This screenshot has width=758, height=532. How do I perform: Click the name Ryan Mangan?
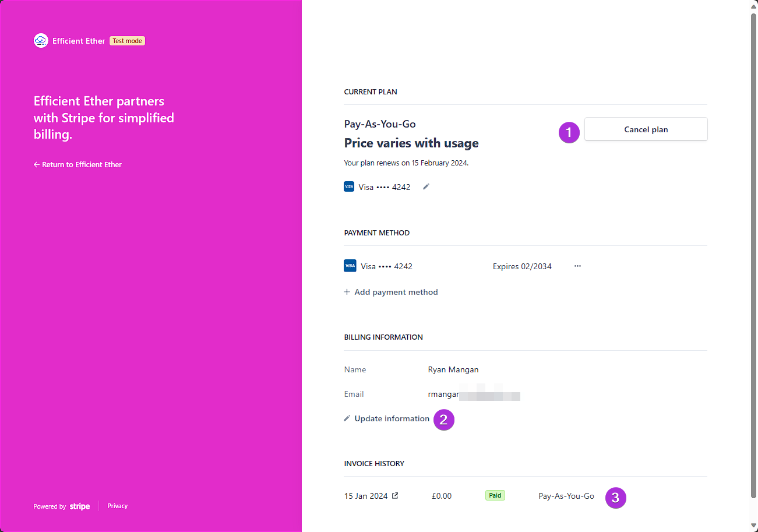[453, 369]
